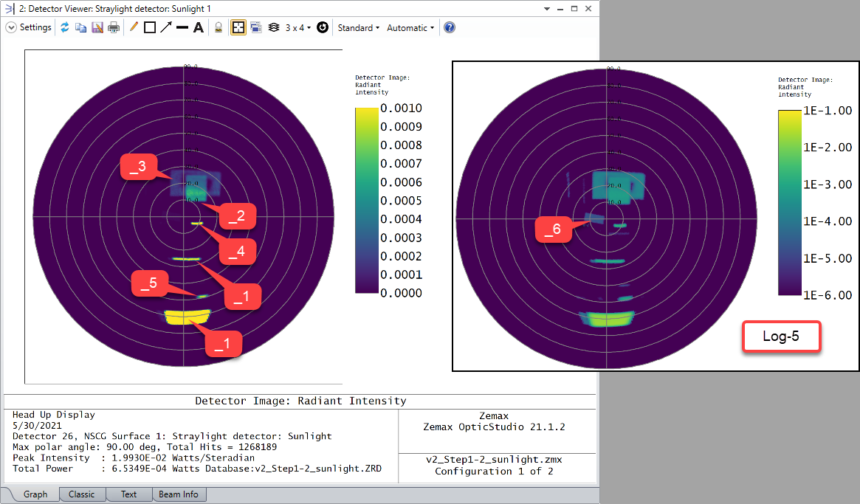860x504 pixels.
Task: Open the Settings label in toolbar
Action: click(x=35, y=27)
